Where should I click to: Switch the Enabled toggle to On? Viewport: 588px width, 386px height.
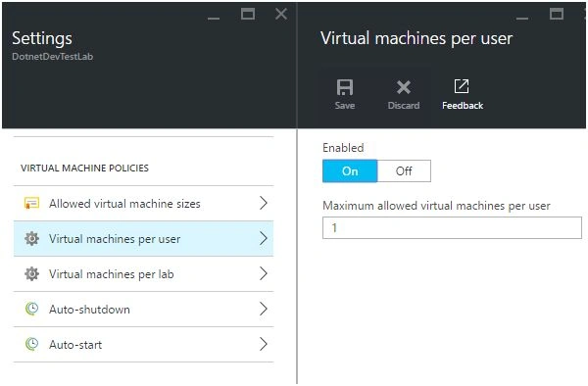(350, 171)
